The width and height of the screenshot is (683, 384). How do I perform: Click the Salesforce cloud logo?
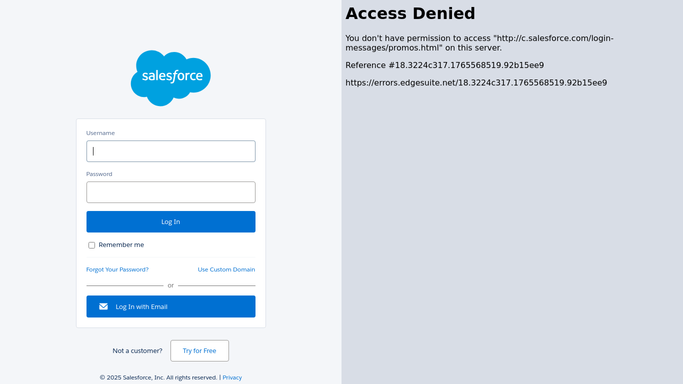click(x=171, y=78)
